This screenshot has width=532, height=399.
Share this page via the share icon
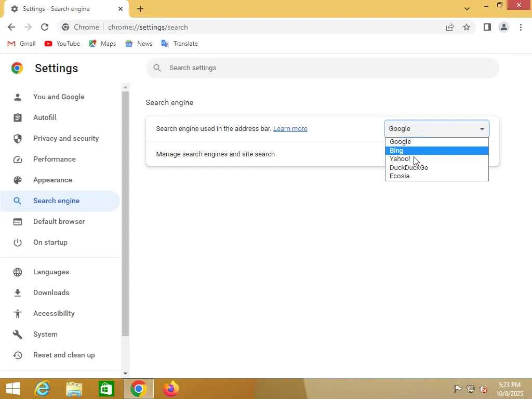pos(450,27)
